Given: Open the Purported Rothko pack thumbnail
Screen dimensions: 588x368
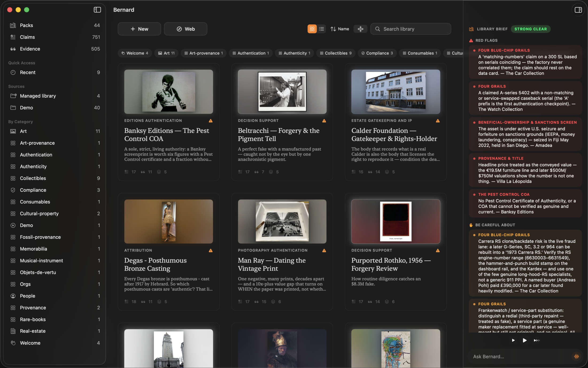Looking at the screenshot, I should click(396, 221).
